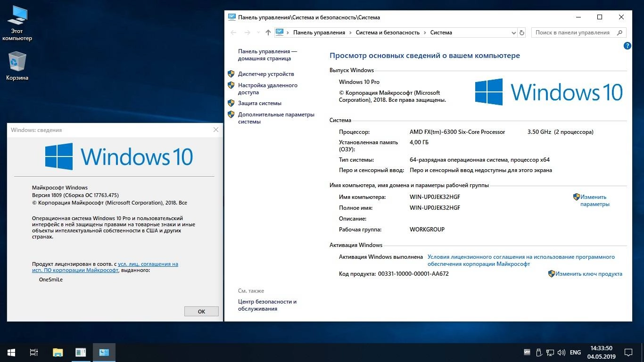
Task: Click Изменить ключ продукта link
Action: [588, 274]
